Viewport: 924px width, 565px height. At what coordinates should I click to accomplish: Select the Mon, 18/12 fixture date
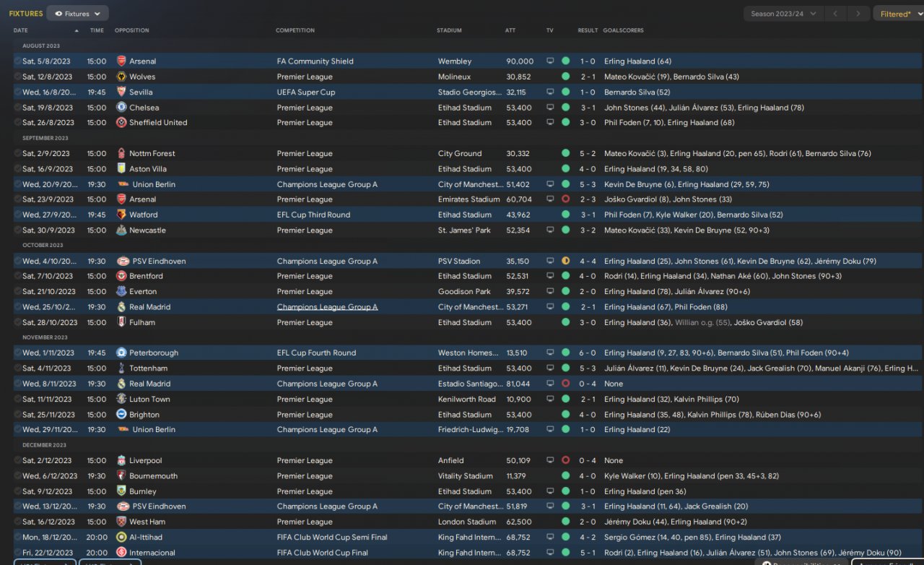[49, 538]
